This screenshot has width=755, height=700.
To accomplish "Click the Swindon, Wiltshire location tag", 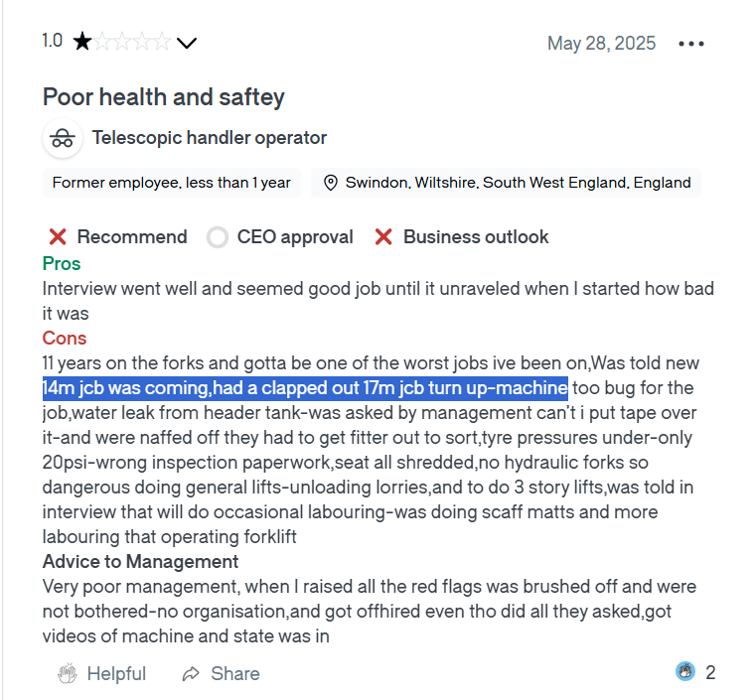I will [518, 183].
